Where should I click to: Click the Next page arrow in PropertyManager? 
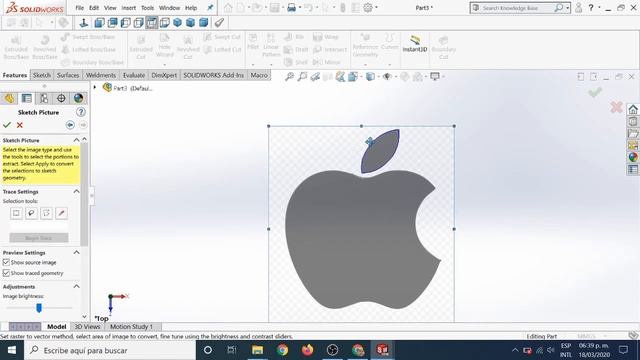[83, 125]
